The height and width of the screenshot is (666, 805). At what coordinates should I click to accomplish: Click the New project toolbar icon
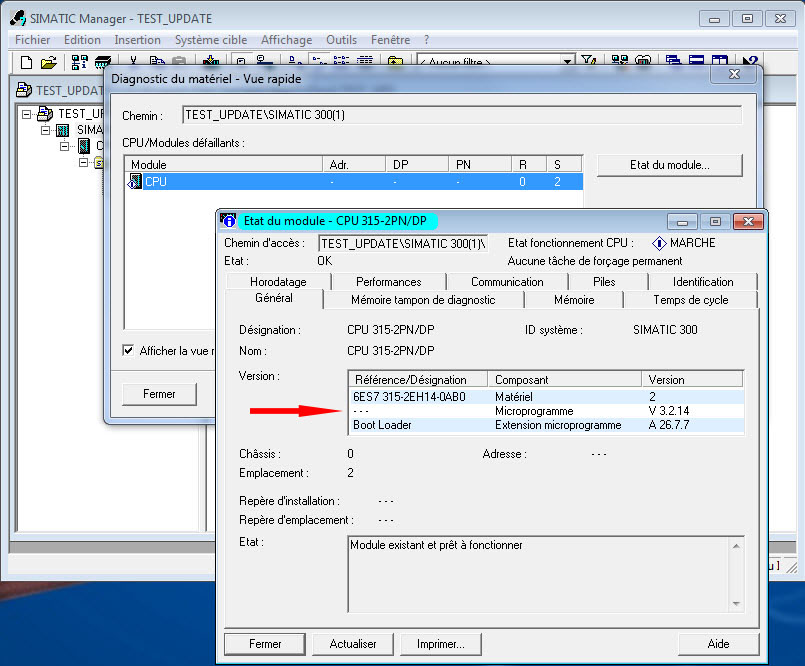[26, 63]
